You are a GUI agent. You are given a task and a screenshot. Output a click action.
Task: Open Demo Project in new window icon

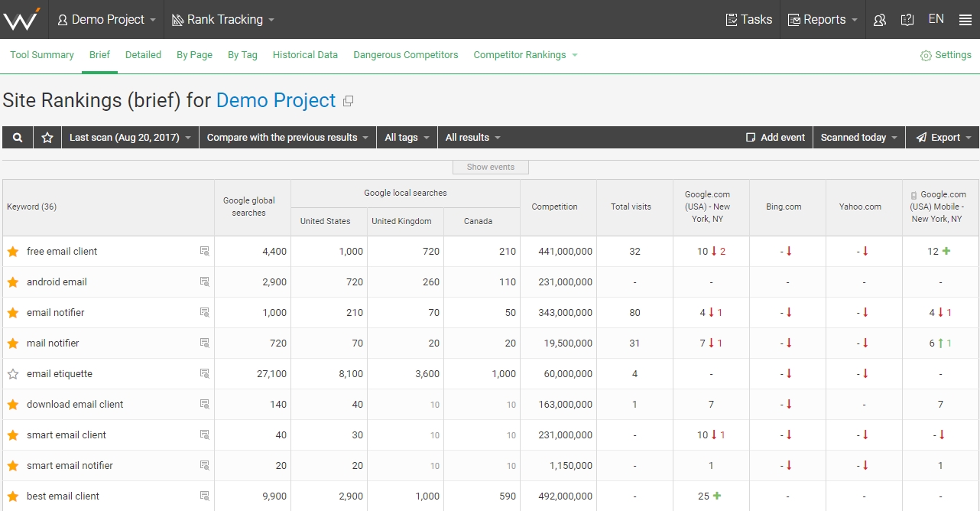(x=349, y=101)
